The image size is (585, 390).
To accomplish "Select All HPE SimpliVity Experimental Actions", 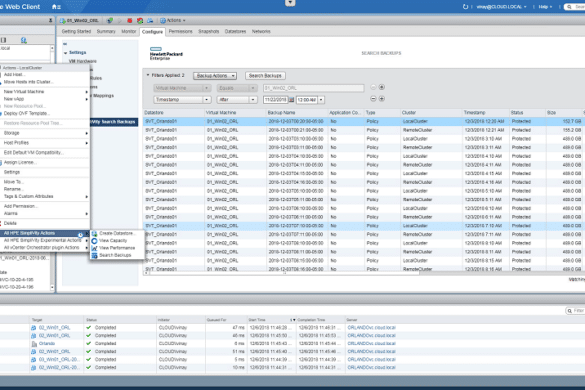I will 45,240.
